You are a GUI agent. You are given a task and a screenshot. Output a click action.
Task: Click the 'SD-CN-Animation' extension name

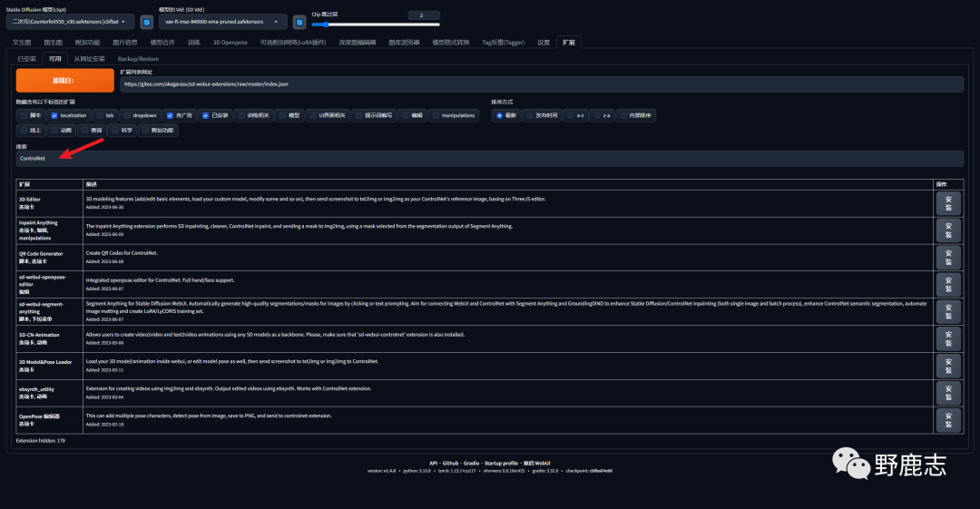click(39, 335)
